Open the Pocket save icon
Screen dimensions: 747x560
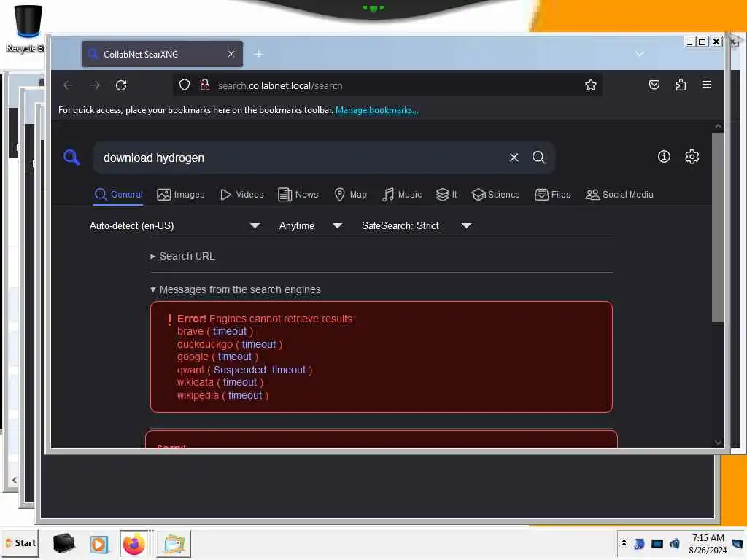tap(654, 85)
